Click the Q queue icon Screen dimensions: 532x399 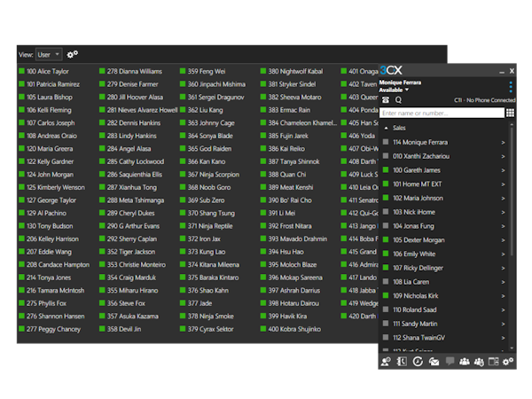pyautogui.click(x=398, y=100)
